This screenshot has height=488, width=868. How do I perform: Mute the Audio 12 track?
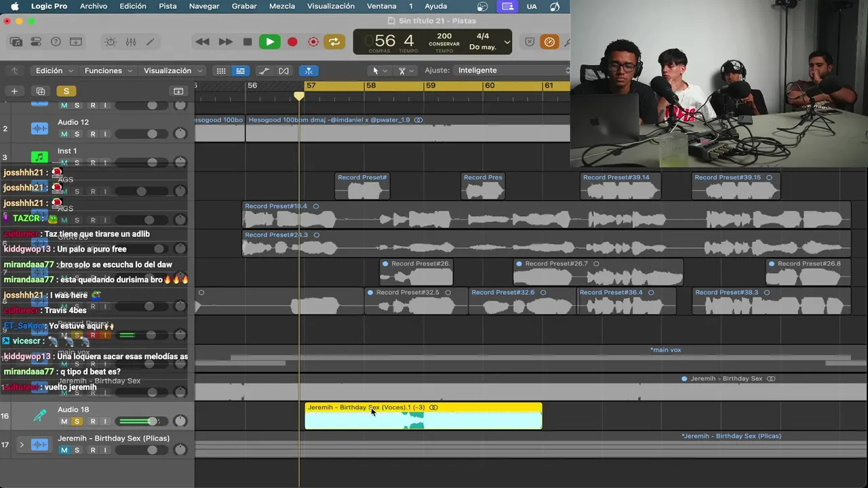64,134
